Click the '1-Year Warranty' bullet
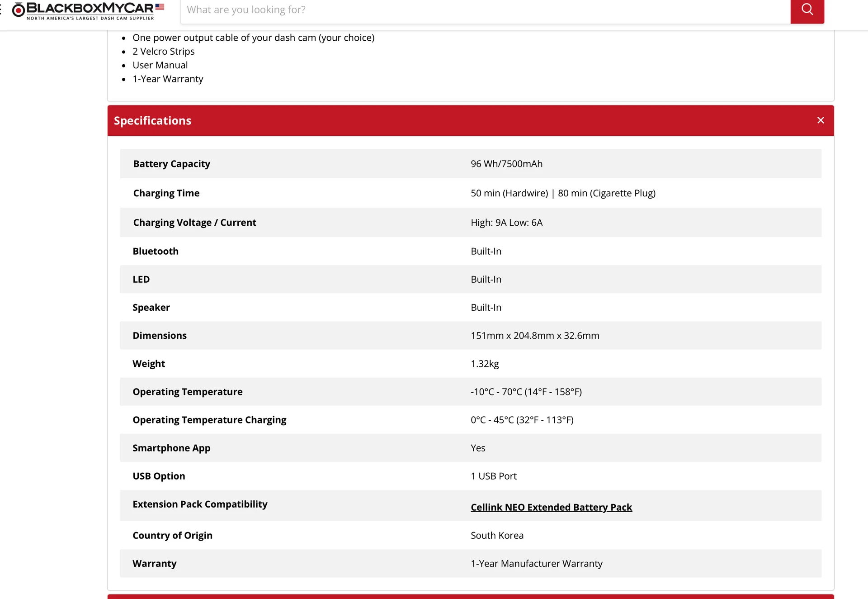The image size is (868, 599). [x=168, y=79]
